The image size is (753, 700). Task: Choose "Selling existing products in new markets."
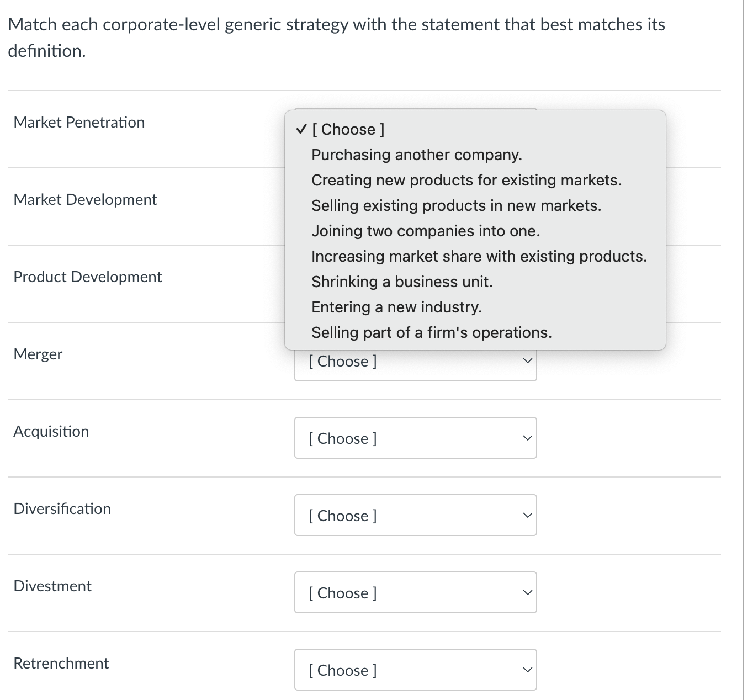pos(457,205)
